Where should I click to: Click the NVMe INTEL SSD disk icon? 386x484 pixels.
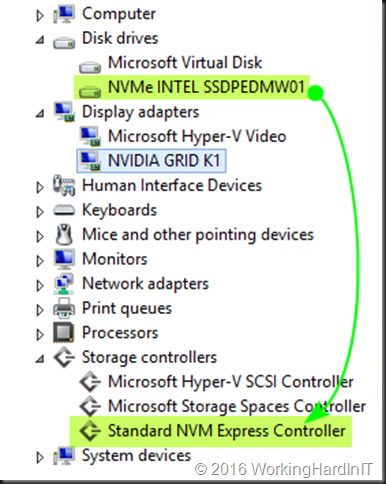point(90,91)
